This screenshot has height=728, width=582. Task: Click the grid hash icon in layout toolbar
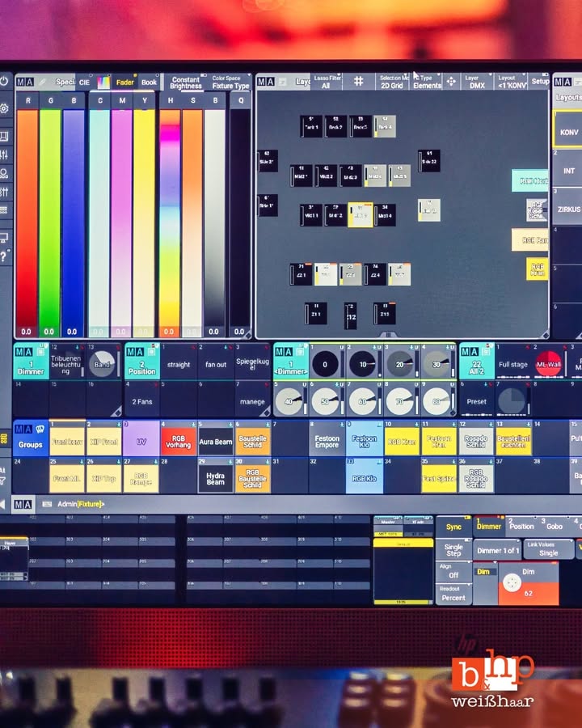tap(358, 82)
